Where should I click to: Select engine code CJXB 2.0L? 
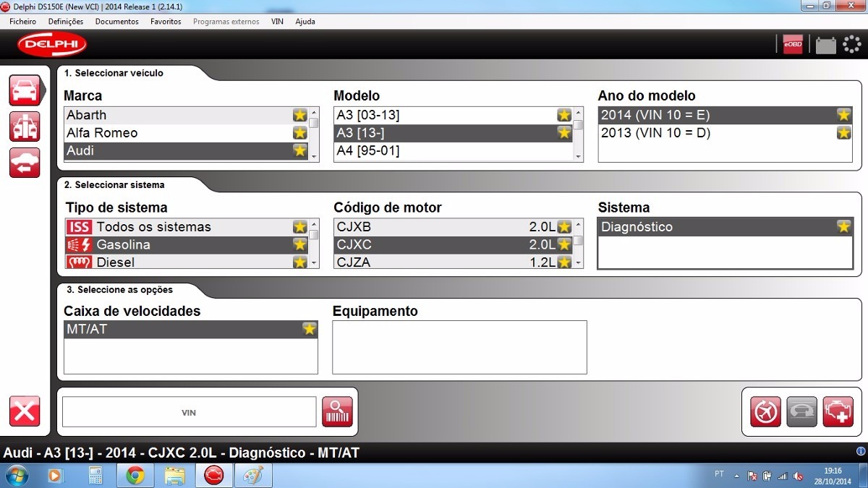pos(453,227)
